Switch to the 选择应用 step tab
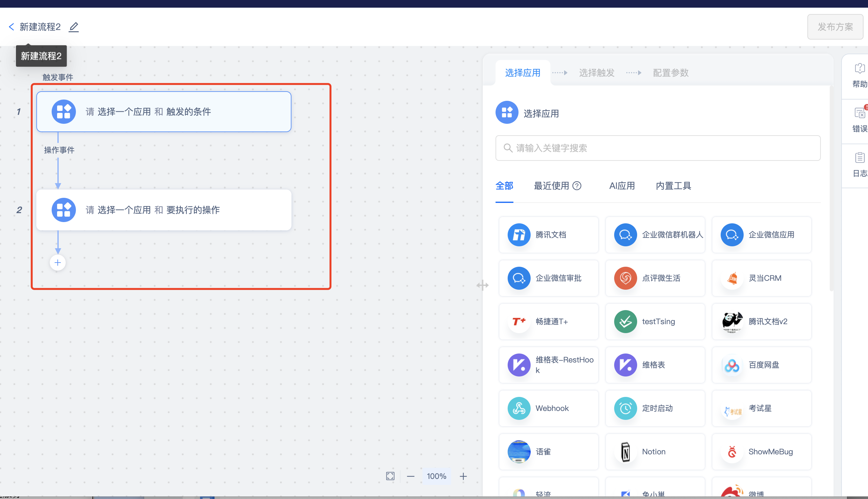868x499 pixels. point(523,73)
